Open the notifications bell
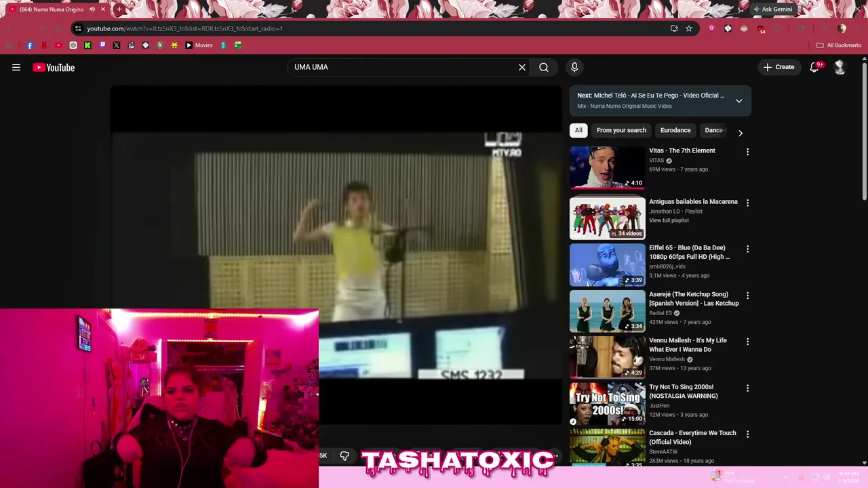Viewport: 868px width, 488px height. (815, 67)
